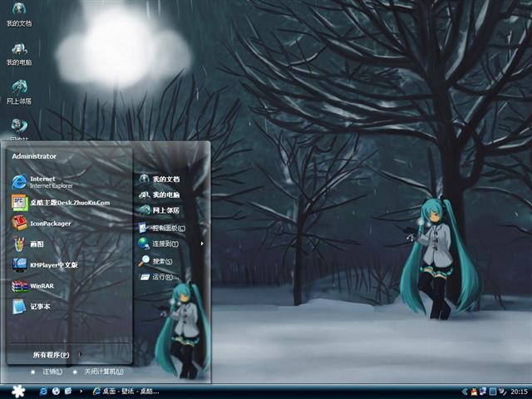Image resolution: width=532 pixels, height=399 pixels.
Task: Open 运行(R)... run dialog
Action: pos(159,277)
